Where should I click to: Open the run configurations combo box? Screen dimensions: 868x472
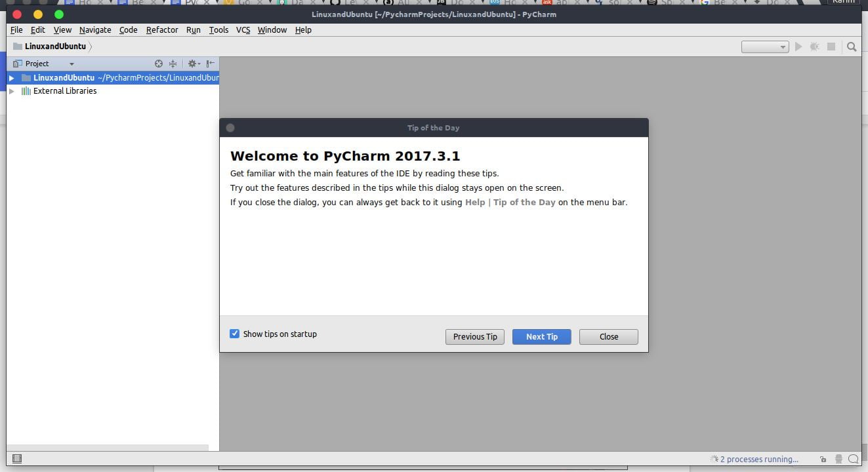765,47
